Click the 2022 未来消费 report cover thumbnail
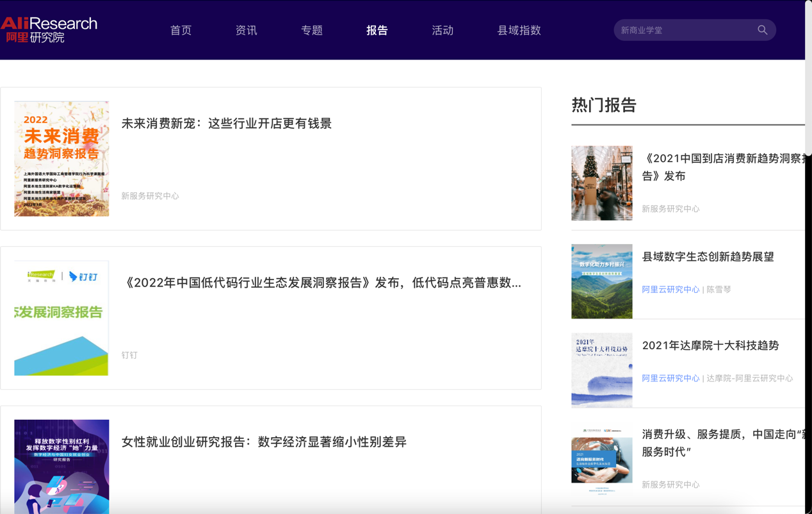This screenshot has height=514, width=812. [61, 158]
